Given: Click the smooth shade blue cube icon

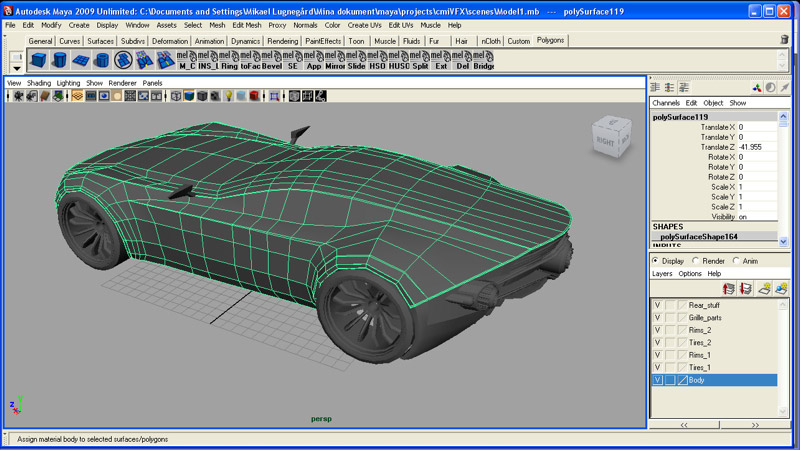Looking at the screenshot, I should [x=189, y=96].
